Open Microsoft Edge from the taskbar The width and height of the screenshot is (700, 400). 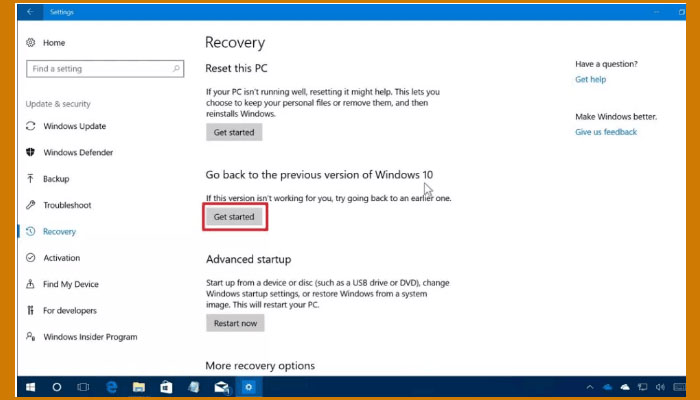click(111, 386)
